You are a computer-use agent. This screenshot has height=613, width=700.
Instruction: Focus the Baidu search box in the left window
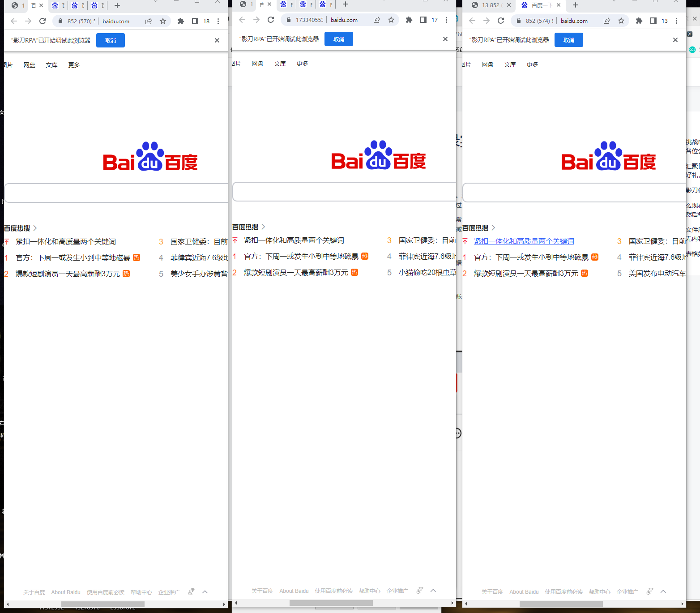(116, 193)
